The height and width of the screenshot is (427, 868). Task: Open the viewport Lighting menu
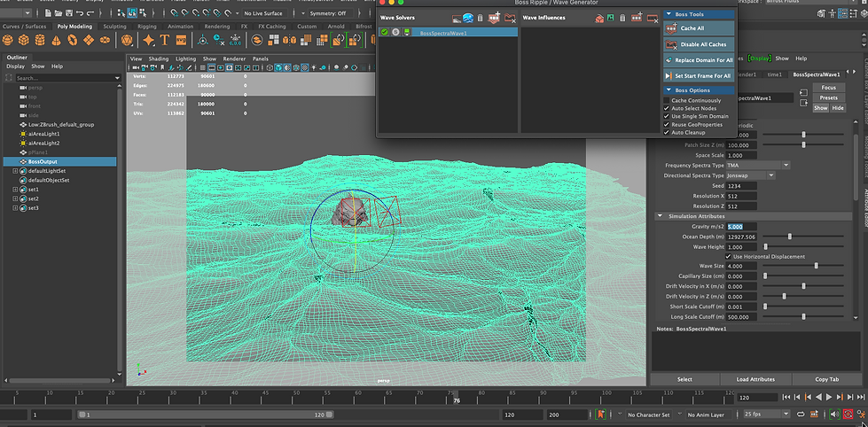185,58
